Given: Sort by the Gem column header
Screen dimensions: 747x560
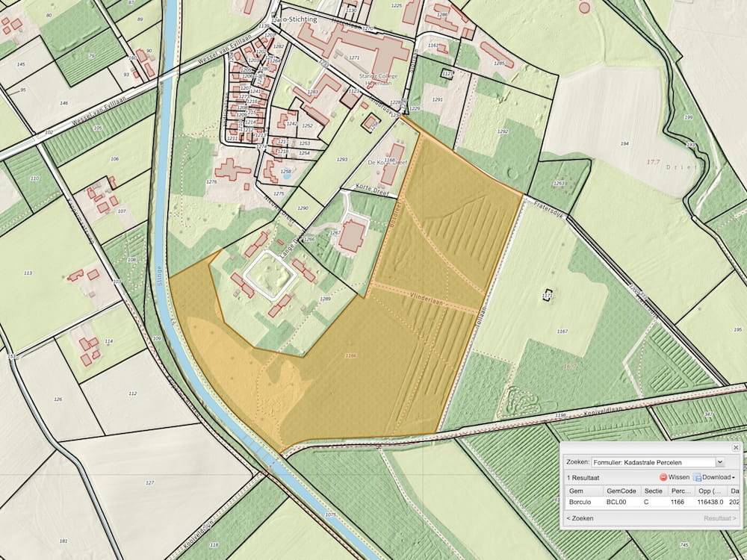Looking at the screenshot, I should 576,491.
